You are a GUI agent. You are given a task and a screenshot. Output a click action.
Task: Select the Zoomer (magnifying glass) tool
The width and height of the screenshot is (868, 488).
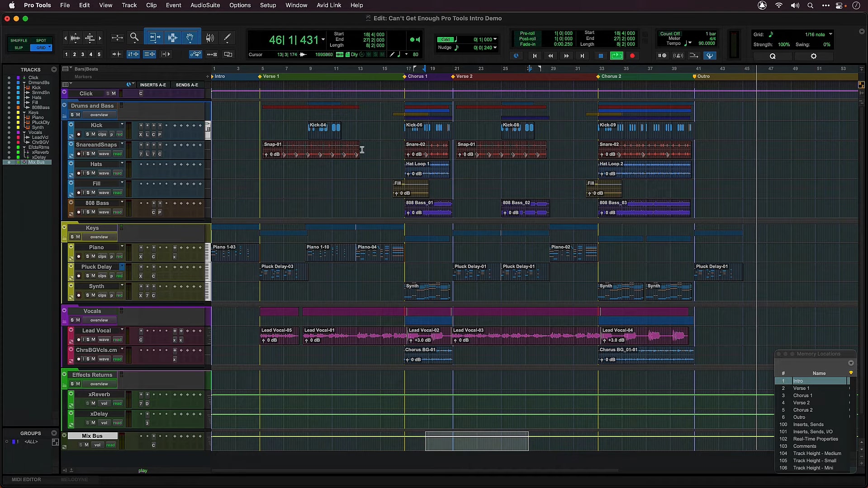pyautogui.click(x=134, y=38)
